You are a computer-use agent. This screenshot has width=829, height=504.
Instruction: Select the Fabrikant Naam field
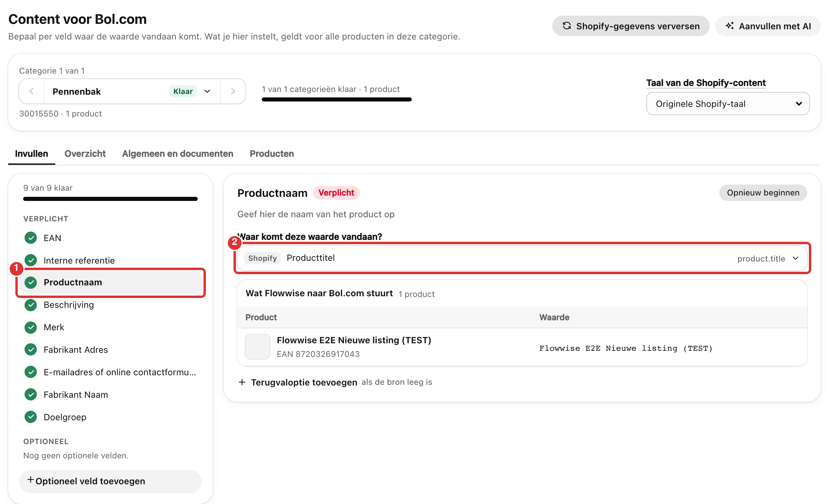pyautogui.click(x=110, y=394)
